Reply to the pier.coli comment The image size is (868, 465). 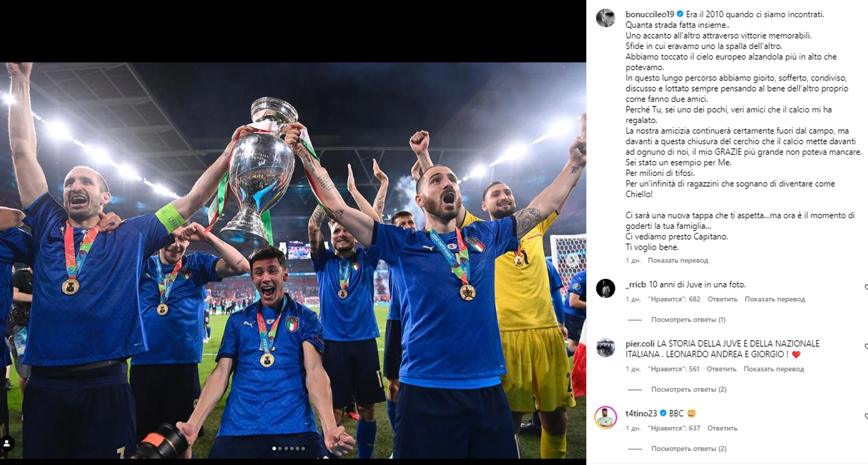point(721,369)
